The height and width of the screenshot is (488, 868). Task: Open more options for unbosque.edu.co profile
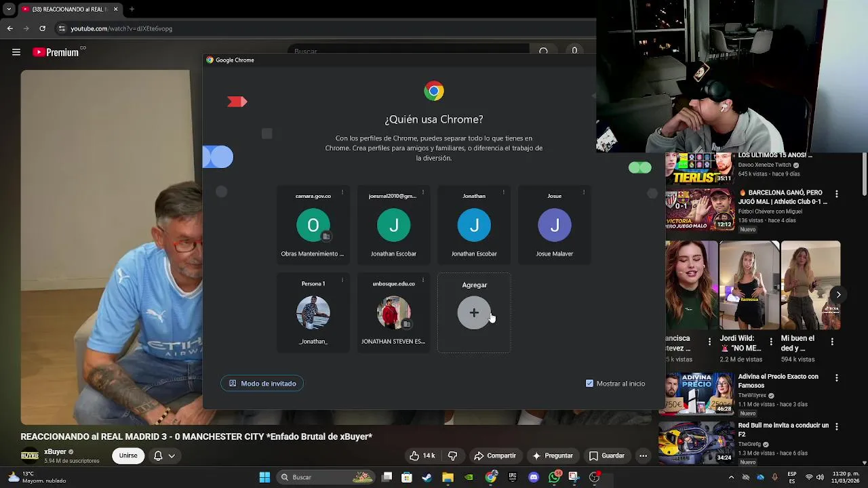[x=422, y=280]
